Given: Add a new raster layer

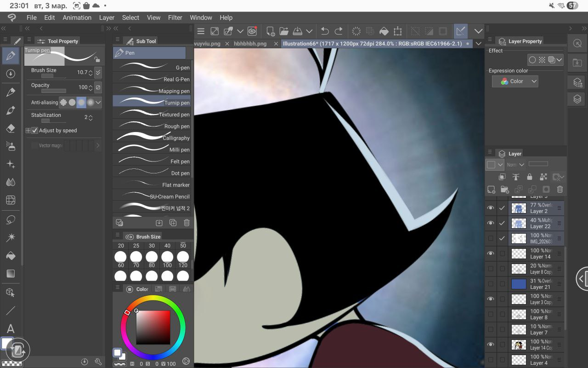Looking at the screenshot, I should pyautogui.click(x=491, y=189).
